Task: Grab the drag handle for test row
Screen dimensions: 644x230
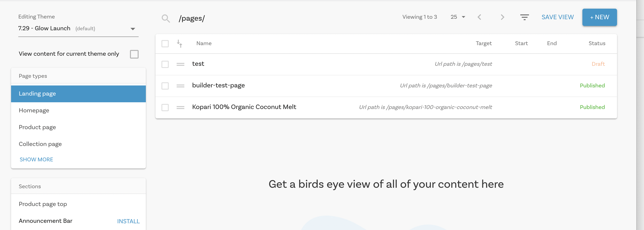Action: coord(180,64)
